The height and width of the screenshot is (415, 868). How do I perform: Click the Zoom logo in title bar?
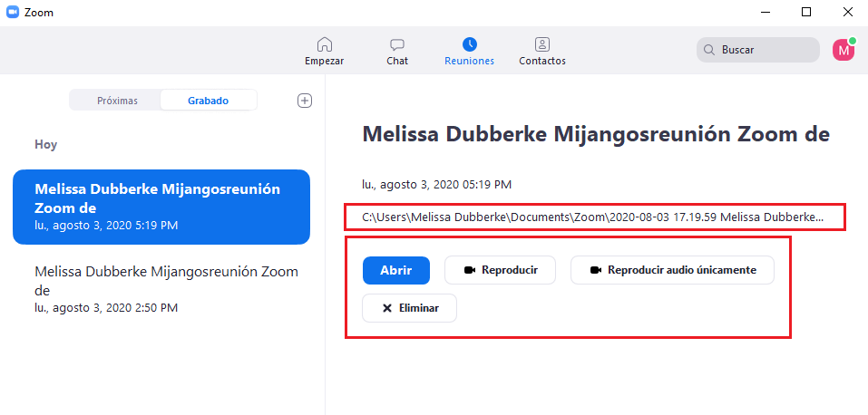pos(13,13)
